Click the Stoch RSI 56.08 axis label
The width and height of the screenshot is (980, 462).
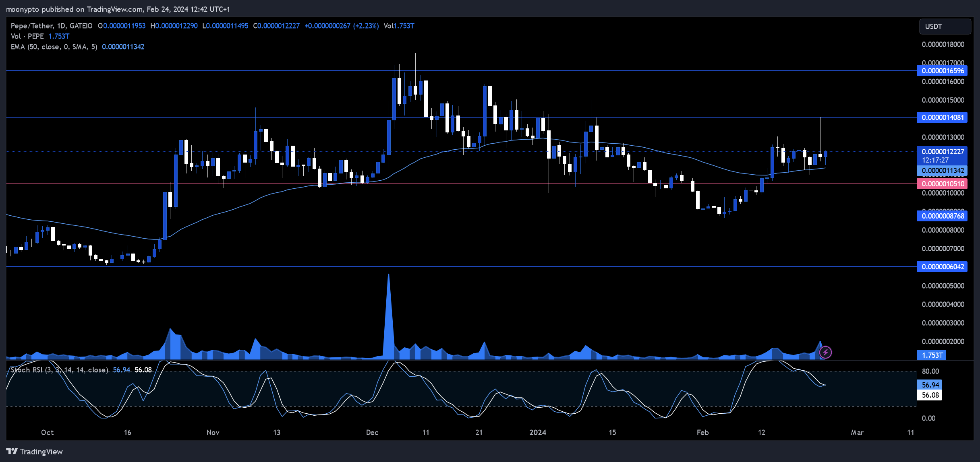930,395
